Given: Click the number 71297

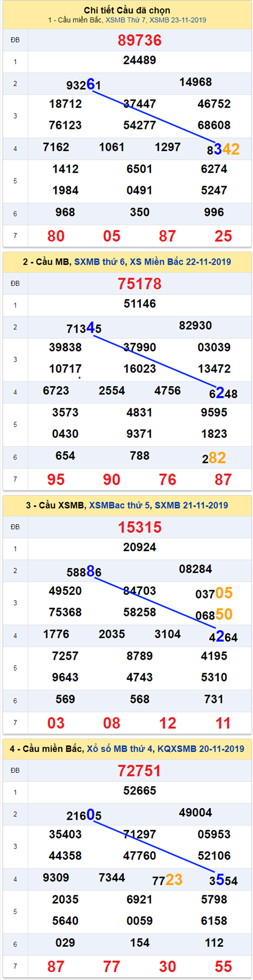Looking at the screenshot, I should click(140, 834).
